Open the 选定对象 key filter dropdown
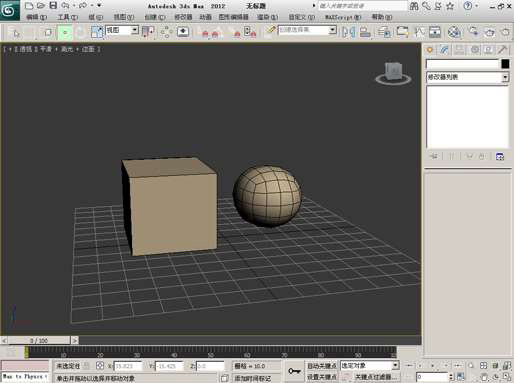 click(395, 365)
